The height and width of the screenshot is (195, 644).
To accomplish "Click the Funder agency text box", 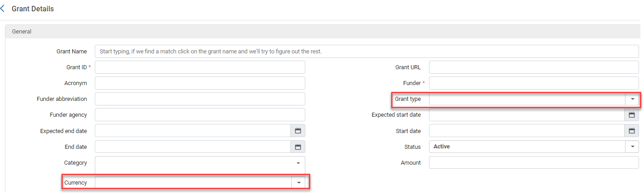I will pos(200,115).
